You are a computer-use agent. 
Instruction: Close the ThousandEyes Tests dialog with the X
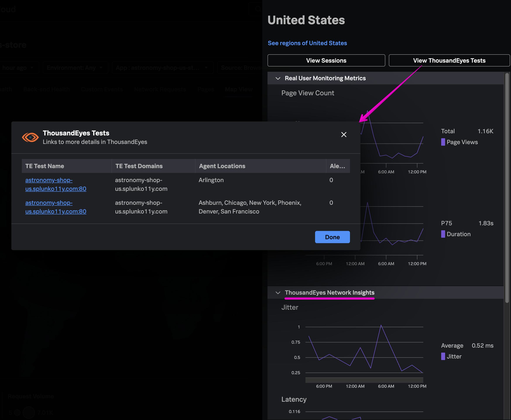(343, 135)
